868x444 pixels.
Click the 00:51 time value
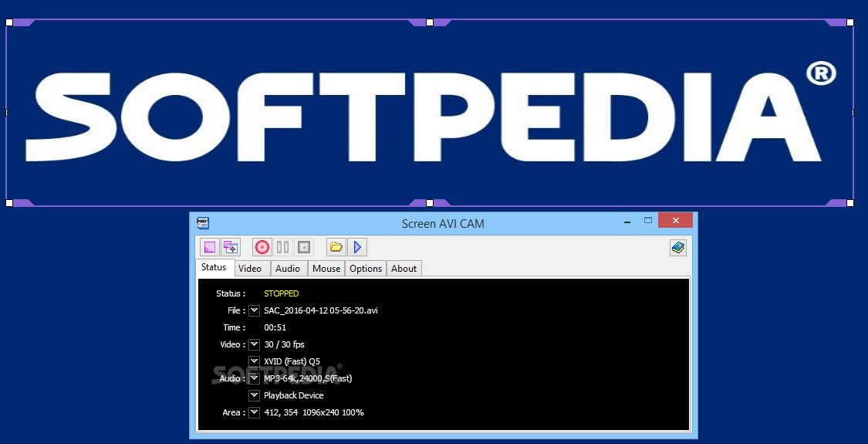pos(275,327)
